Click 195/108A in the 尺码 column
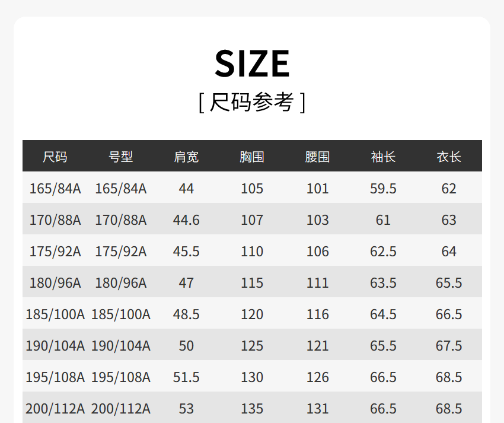This screenshot has width=504, height=423. [x=55, y=377]
